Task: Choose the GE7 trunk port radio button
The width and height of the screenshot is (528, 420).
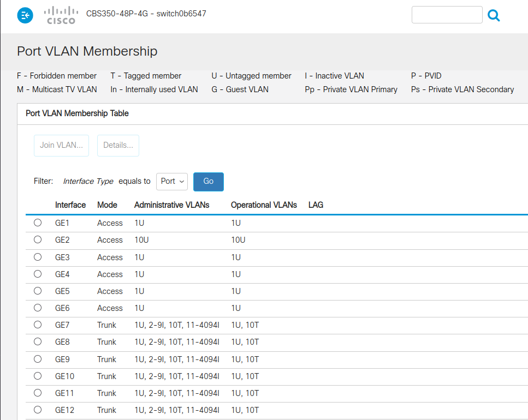Action: [x=38, y=325]
